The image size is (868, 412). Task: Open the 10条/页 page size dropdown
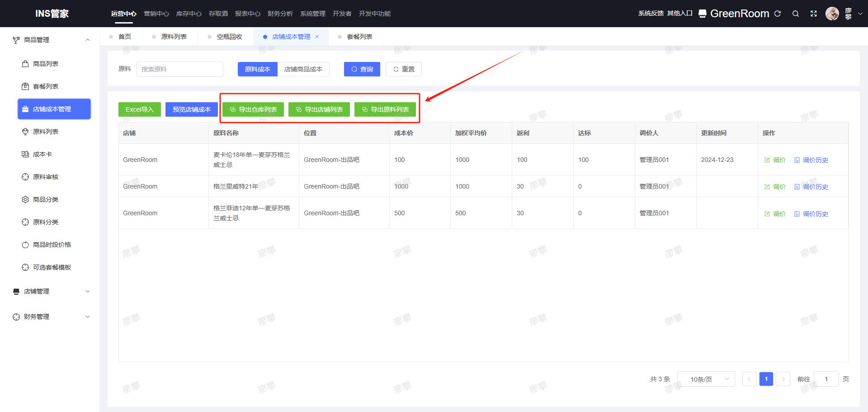tap(706, 379)
